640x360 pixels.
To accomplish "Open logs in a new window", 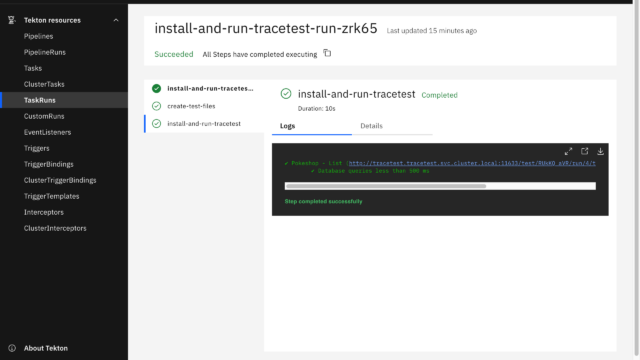I will (584, 151).
